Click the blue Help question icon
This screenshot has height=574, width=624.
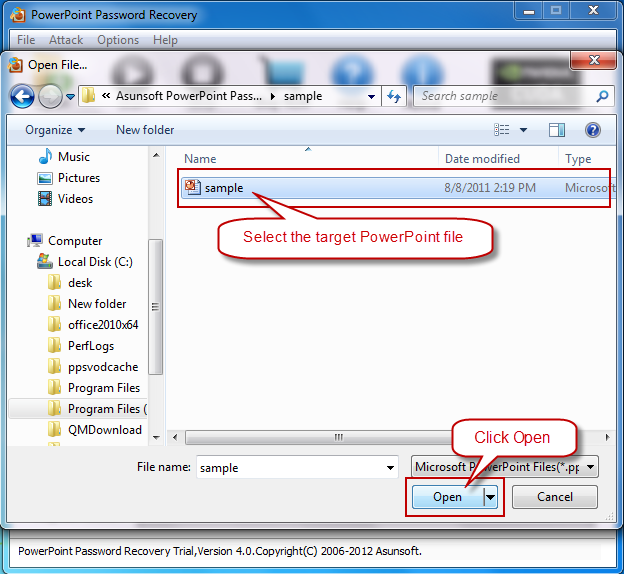593,130
